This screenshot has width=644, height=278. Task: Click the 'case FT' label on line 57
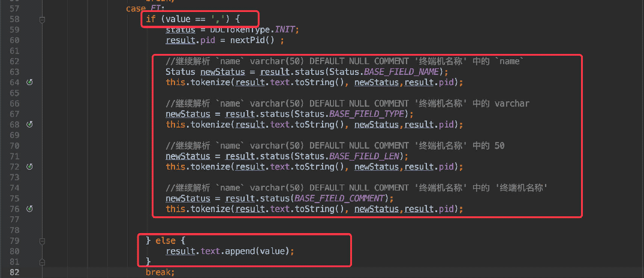(140, 8)
